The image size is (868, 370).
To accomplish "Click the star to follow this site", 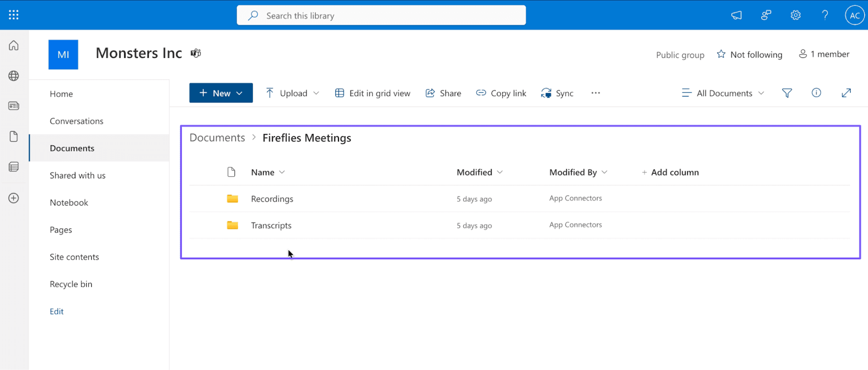I will click(x=721, y=54).
